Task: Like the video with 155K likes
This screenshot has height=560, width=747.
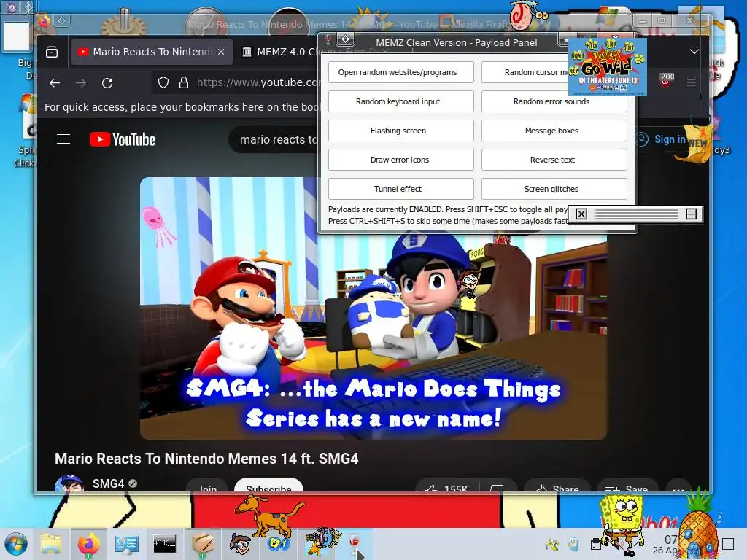Action: 446,489
